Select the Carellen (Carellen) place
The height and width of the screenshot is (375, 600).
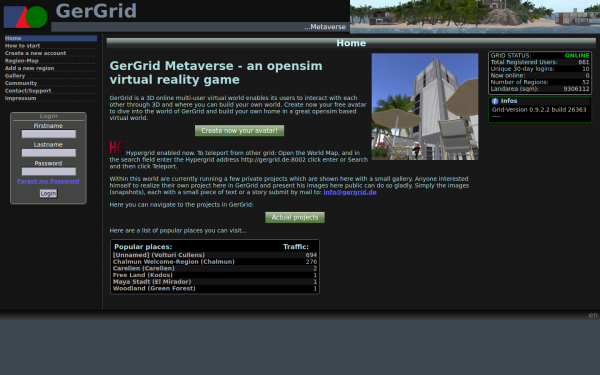[x=215, y=268]
